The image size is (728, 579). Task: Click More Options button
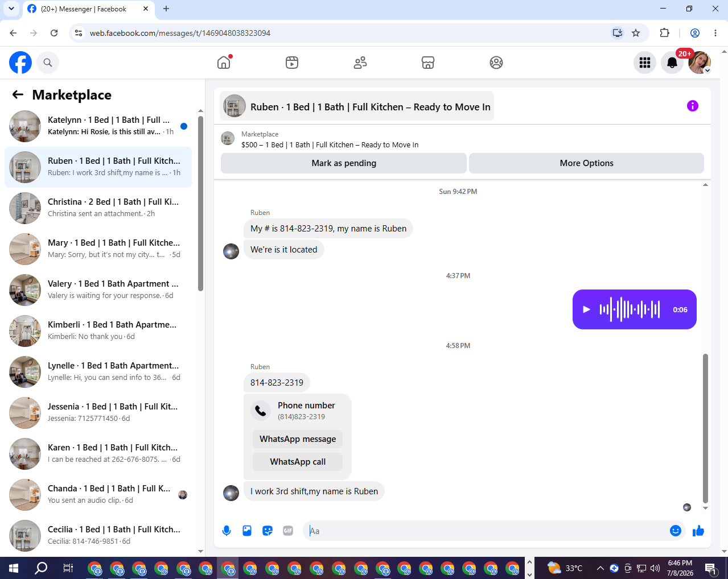click(x=586, y=163)
